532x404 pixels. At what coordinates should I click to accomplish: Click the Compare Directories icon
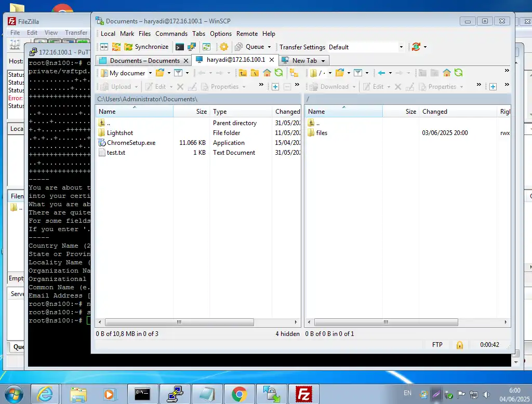coord(104,47)
